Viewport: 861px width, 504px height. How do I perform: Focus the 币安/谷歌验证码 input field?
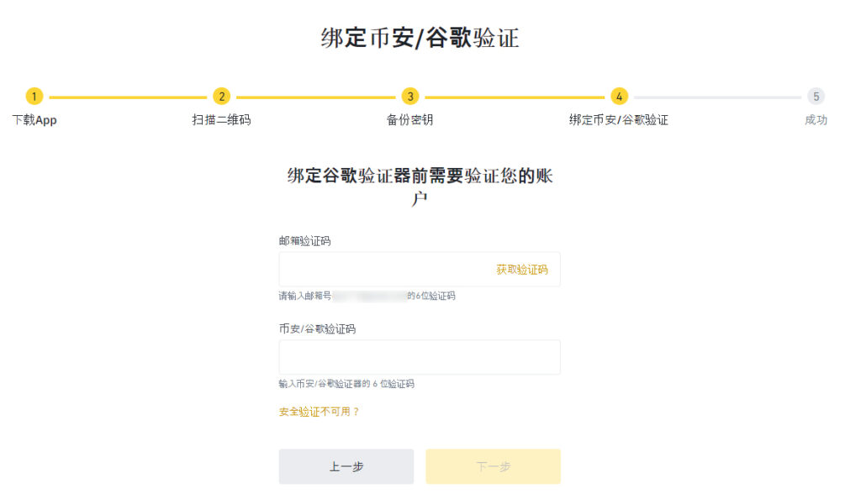coord(420,357)
